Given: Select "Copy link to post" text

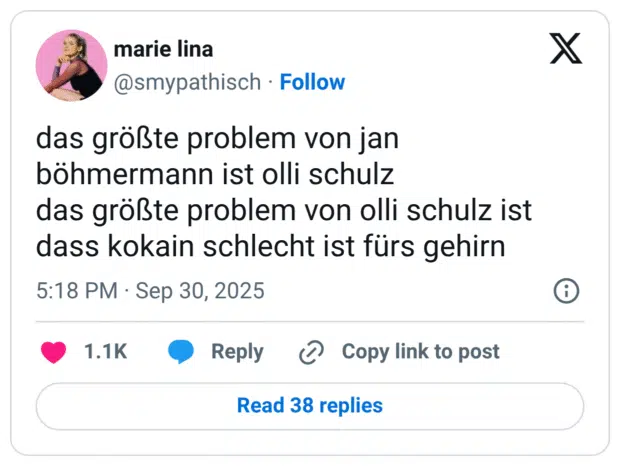Looking at the screenshot, I should point(420,352).
